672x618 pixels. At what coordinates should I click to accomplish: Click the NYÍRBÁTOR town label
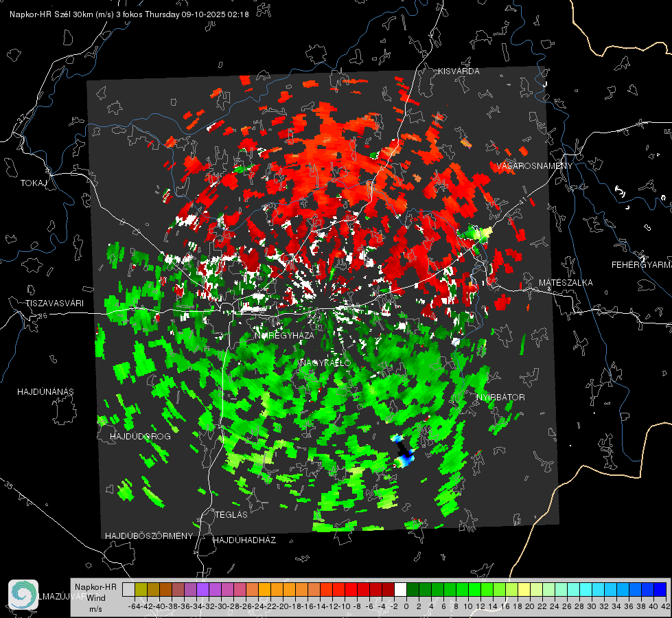pyautogui.click(x=500, y=397)
